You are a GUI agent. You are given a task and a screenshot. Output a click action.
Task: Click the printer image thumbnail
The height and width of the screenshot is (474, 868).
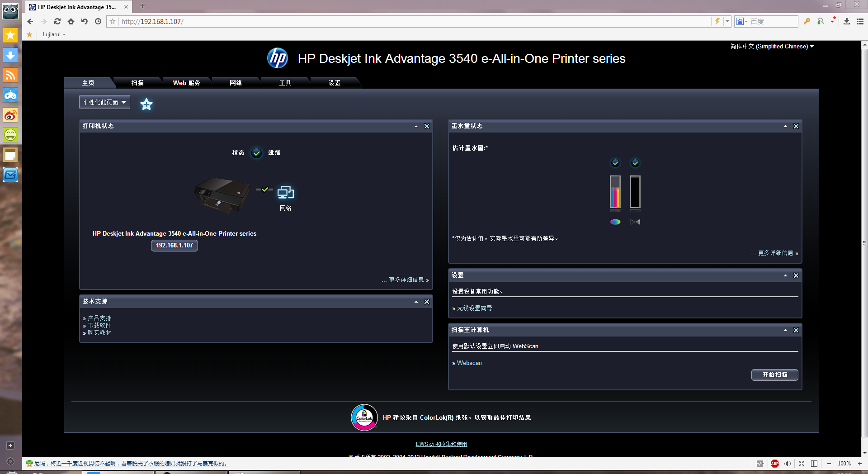point(222,195)
